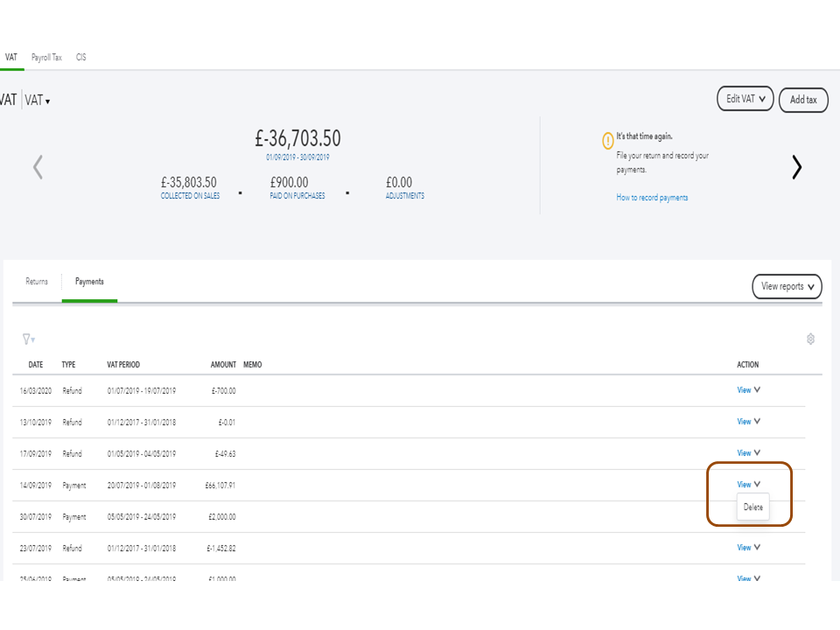View the 14/09/2019 payment of £66,107.91

(744, 485)
